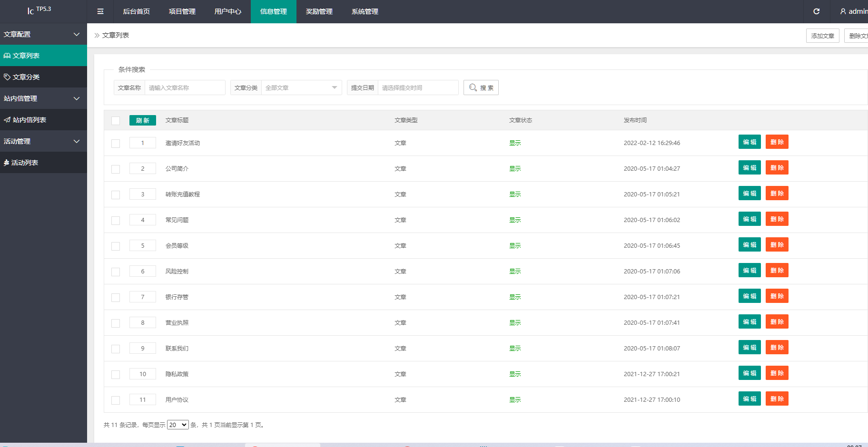Open the 系统管理 top menu

tap(365, 11)
